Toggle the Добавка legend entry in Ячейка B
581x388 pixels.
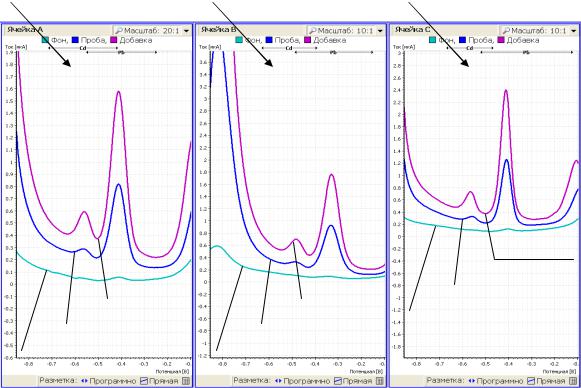(325, 40)
